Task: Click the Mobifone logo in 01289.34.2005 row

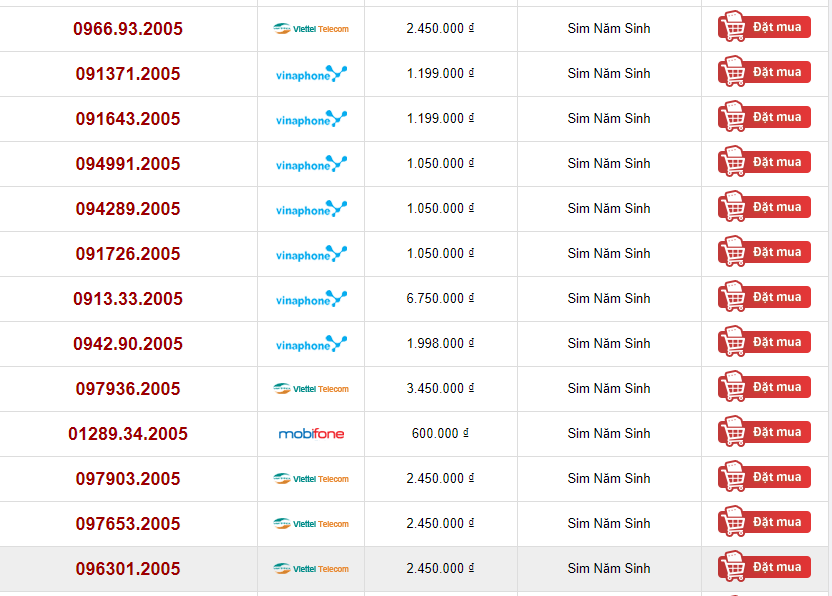Action: pos(311,434)
